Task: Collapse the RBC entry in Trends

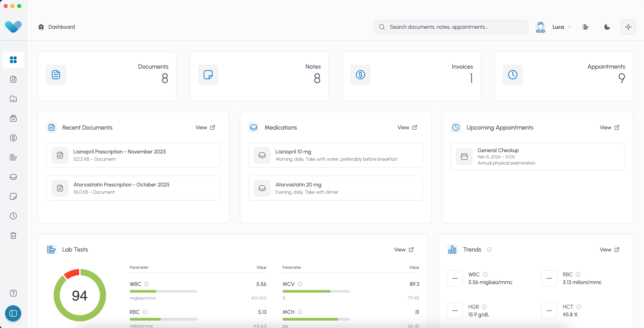Action: [549, 278]
